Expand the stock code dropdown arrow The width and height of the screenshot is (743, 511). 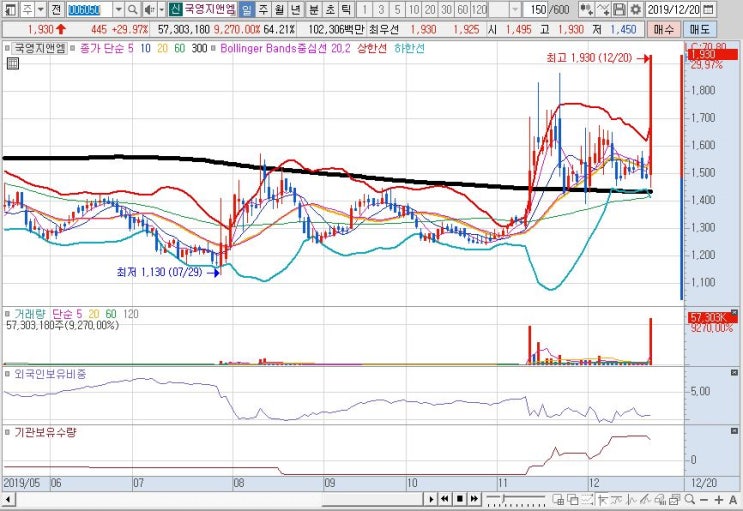tap(118, 9)
